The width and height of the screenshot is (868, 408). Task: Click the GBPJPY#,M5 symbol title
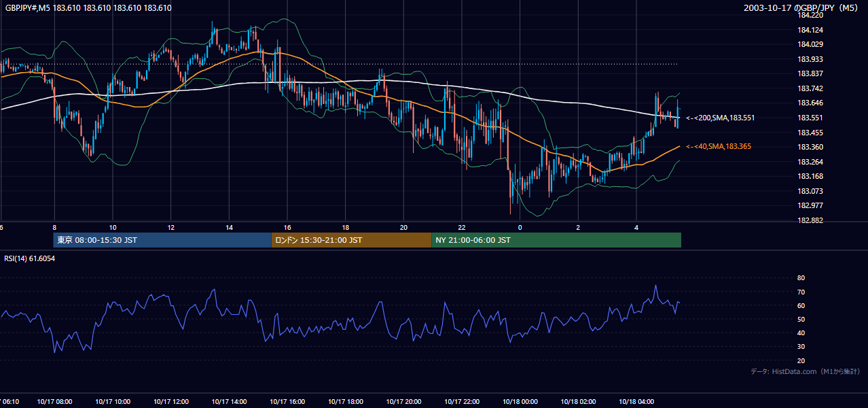(x=88, y=8)
